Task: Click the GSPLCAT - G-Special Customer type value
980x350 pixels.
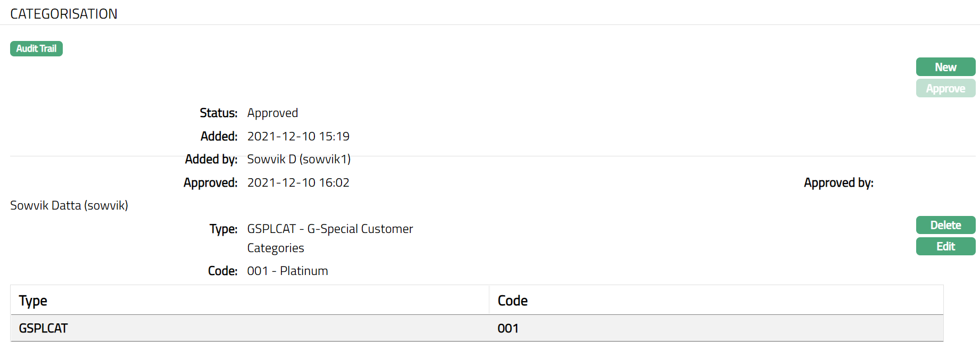Action: coord(330,229)
